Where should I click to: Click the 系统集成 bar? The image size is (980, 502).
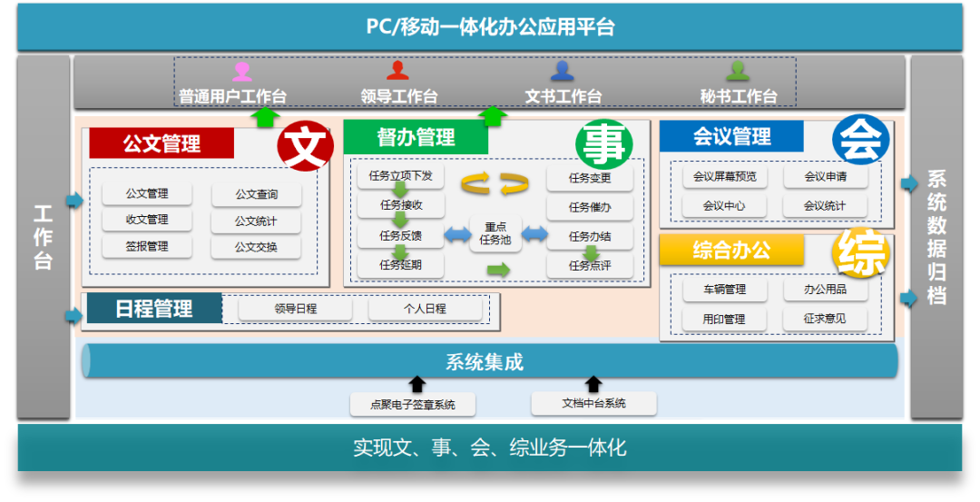pos(490,361)
